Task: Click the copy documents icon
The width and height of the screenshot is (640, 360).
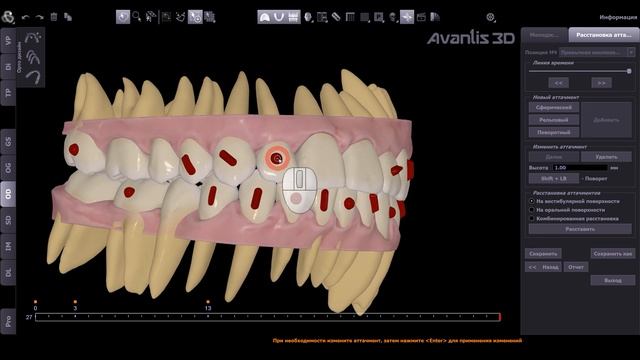Action: point(68,17)
